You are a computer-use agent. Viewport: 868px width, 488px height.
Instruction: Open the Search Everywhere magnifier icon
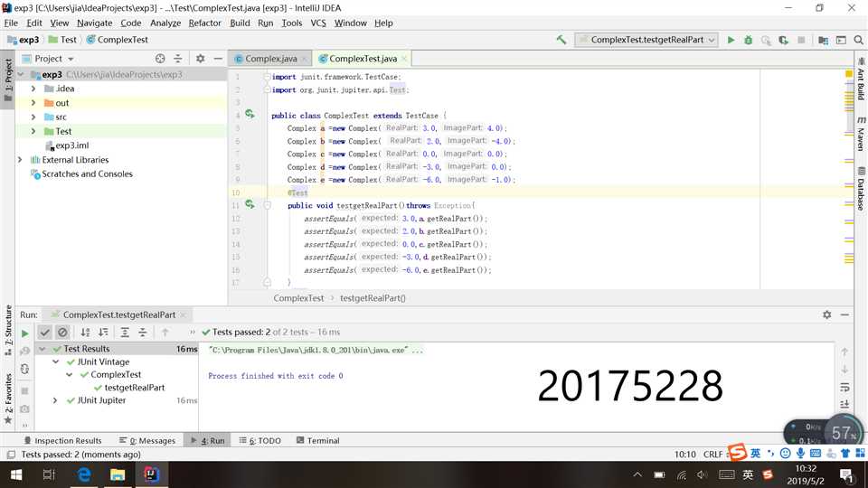[x=859, y=40]
